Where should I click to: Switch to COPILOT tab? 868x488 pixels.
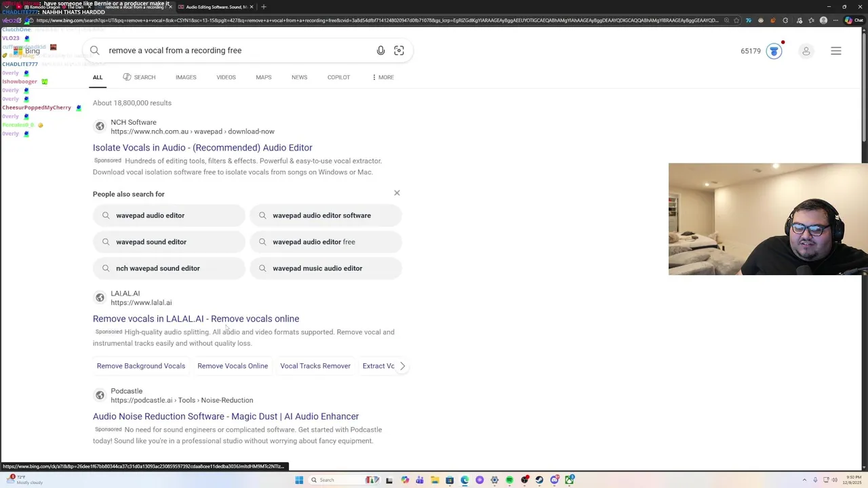(338, 77)
